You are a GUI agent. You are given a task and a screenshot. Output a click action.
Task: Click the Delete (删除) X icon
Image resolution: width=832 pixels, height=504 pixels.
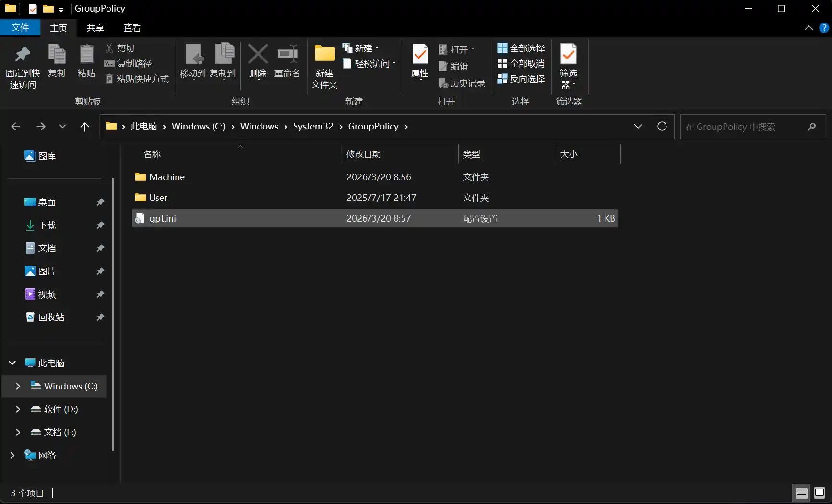pyautogui.click(x=258, y=54)
